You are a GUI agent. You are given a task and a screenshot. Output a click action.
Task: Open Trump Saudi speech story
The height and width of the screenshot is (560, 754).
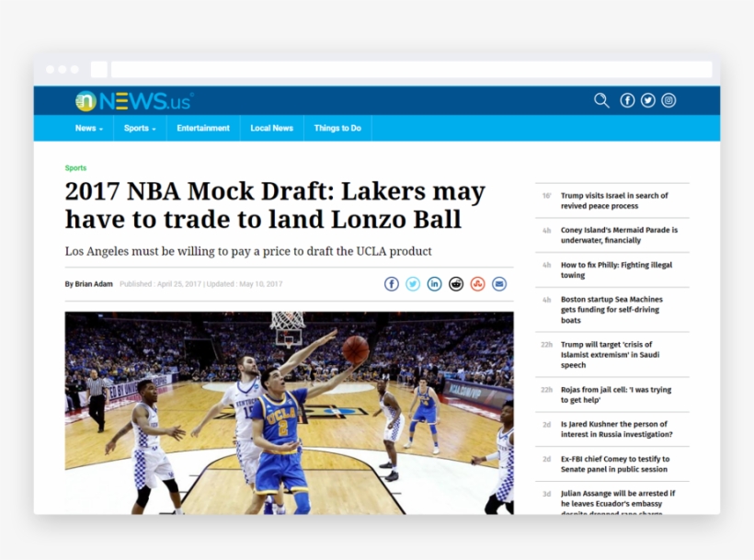click(612, 355)
